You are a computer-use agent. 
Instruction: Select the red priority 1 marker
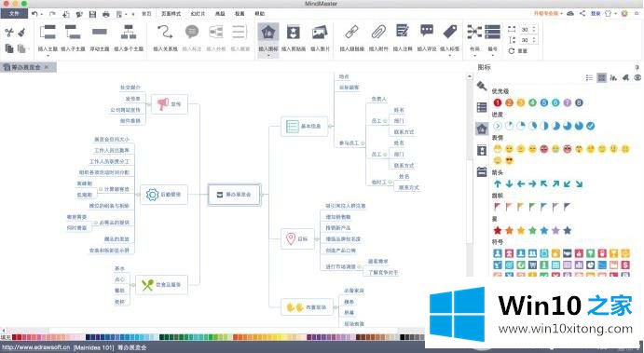coord(498,102)
